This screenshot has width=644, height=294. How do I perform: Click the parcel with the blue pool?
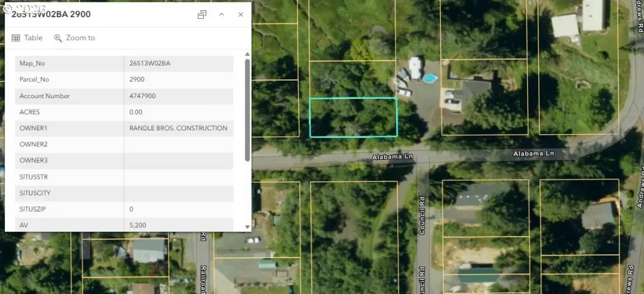coord(417,99)
